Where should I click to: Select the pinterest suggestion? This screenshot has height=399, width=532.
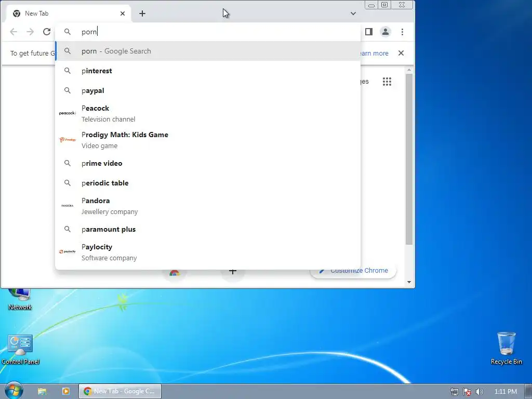pos(208,71)
